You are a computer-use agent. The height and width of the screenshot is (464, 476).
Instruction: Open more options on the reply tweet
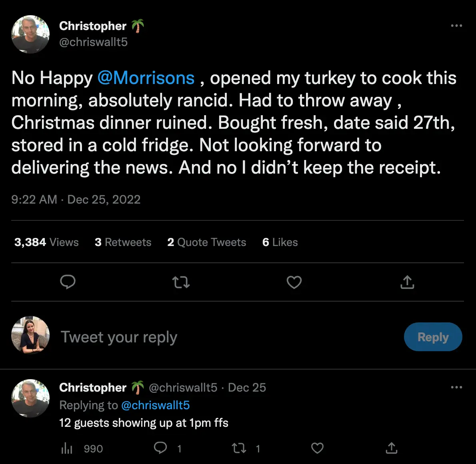(x=456, y=387)
